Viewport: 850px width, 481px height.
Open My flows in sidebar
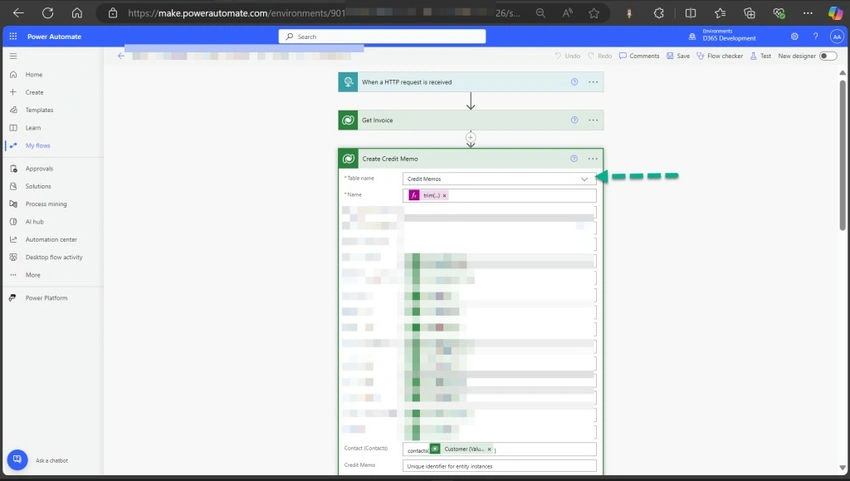coord(37,145)
